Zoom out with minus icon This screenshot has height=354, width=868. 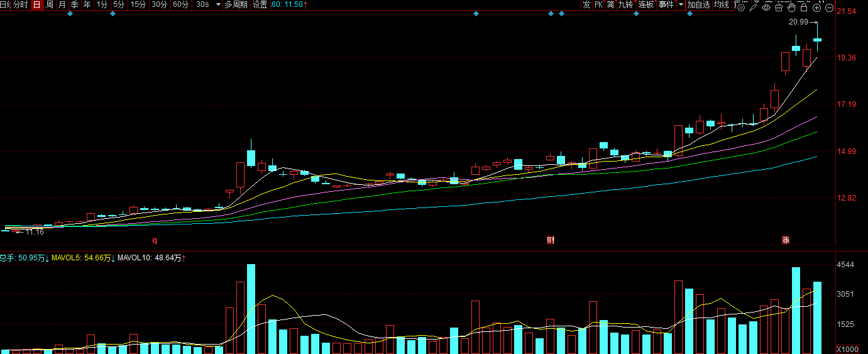point(829,8)
